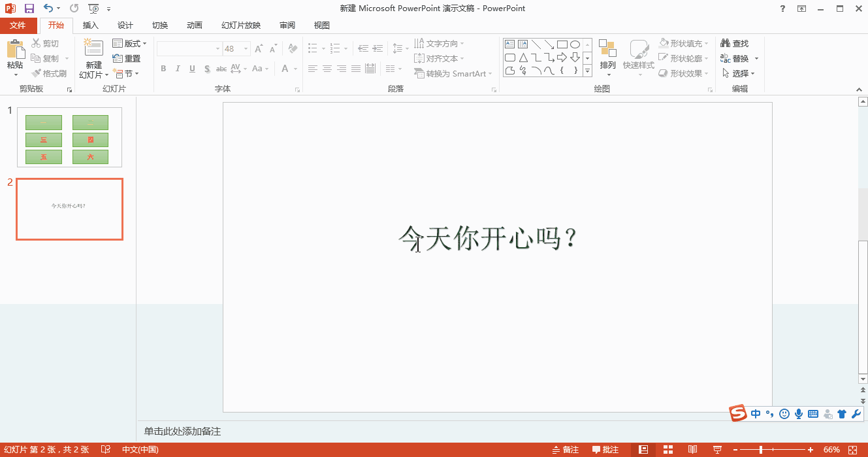Insert a new slide using 新建幻灯片 icon
The image size is (868, 457).
[94, 48]
